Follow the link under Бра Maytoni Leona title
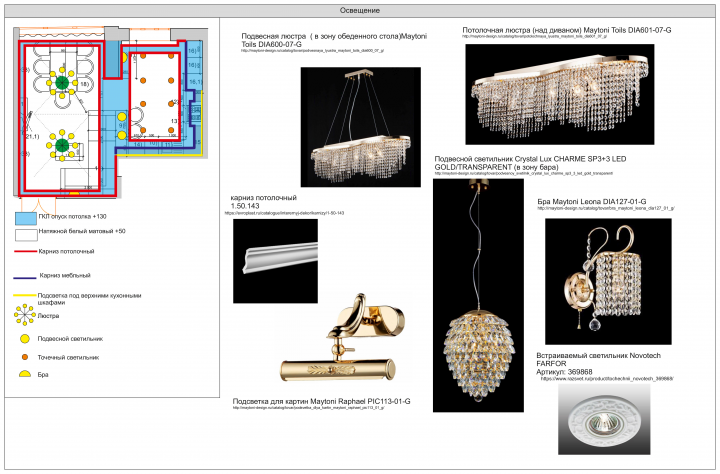Viewport: 720px width, 474px height. 606,208
